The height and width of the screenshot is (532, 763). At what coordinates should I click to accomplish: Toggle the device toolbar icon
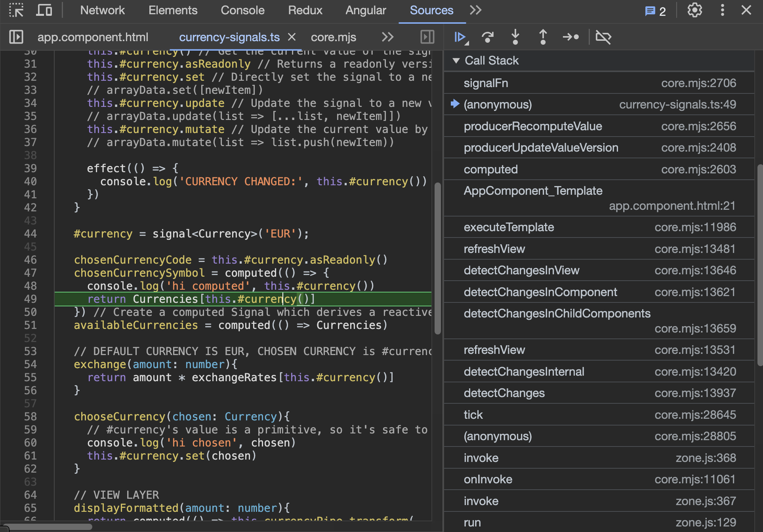pos(44,10)
